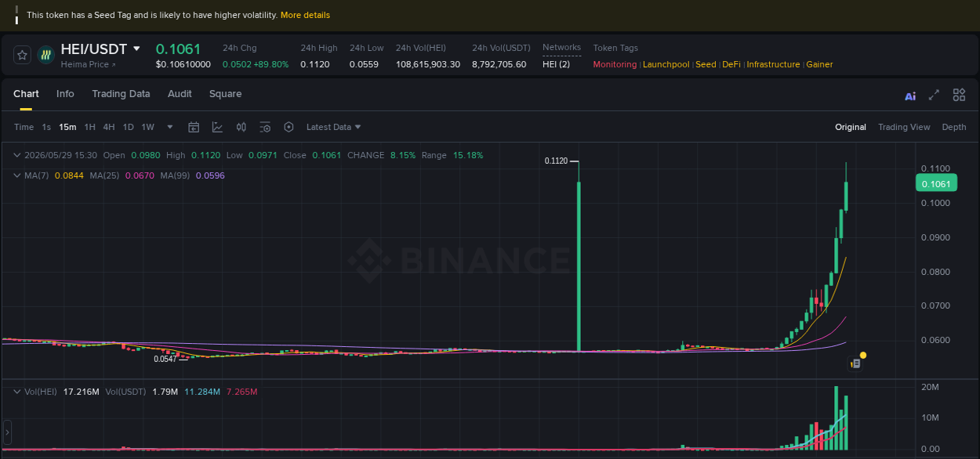The width and height of the screenshot is (980, 459).
Task: Open the Ai chart assistant
Action: pos(910,96)
